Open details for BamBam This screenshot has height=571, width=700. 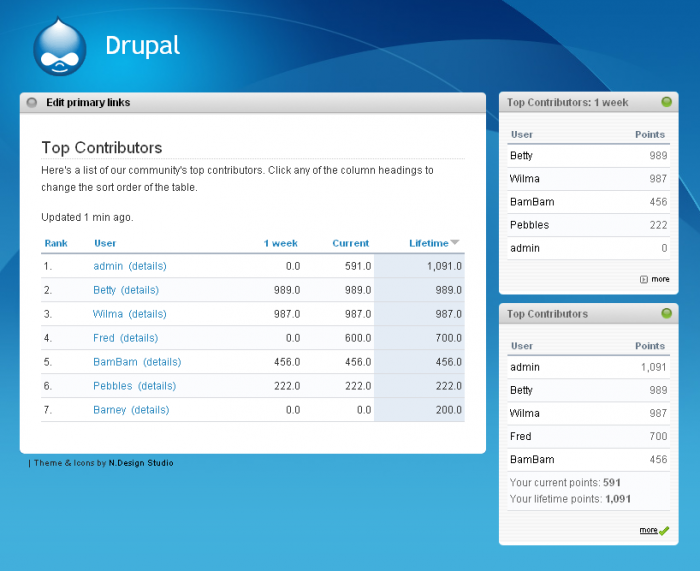[x=162, y=362]
